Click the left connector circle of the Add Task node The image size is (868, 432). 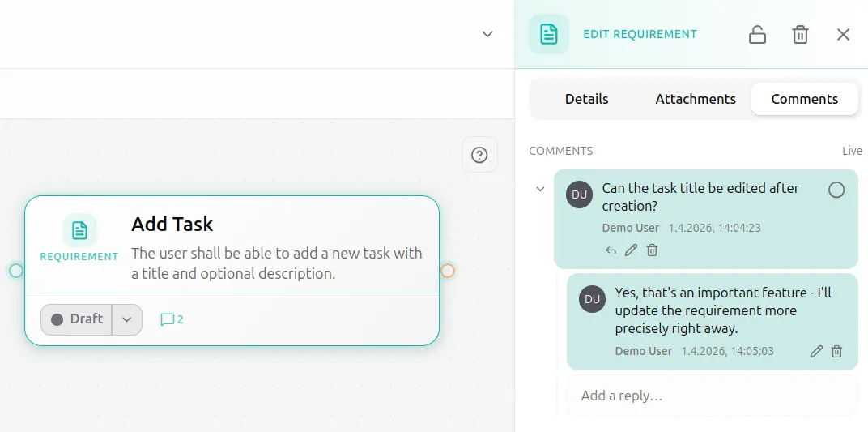point(16,270)
